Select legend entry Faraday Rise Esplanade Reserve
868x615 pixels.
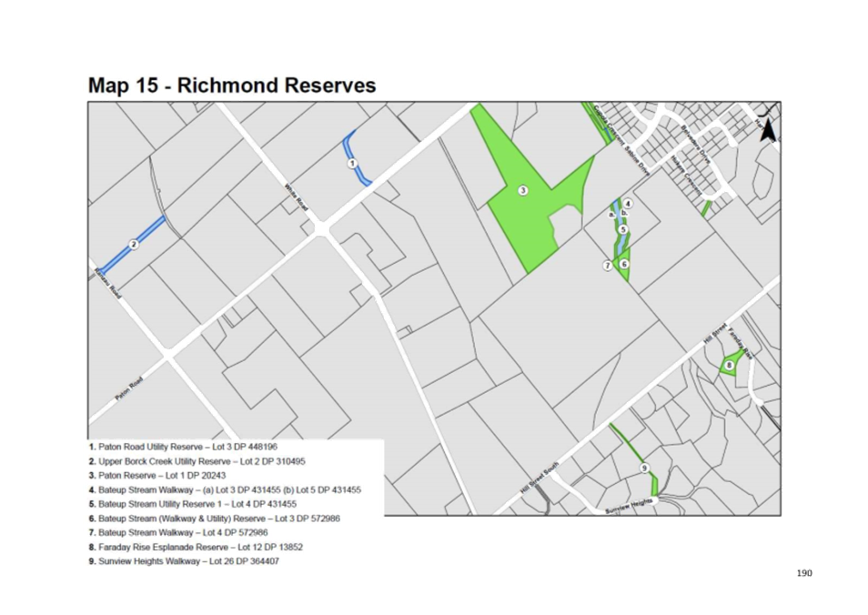197,547
